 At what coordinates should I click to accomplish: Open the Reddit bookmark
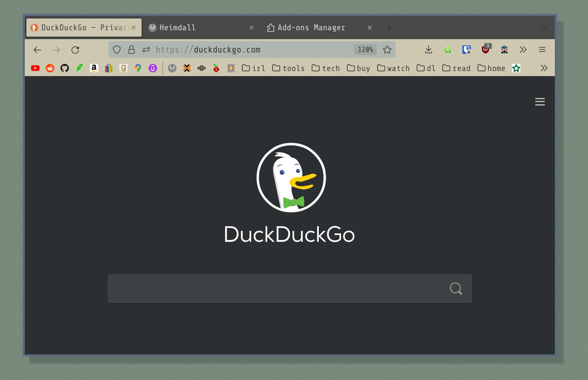50,68
